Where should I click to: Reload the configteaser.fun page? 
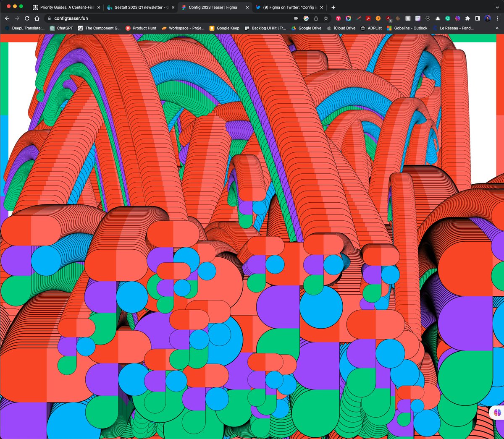[x=27, y=18]
